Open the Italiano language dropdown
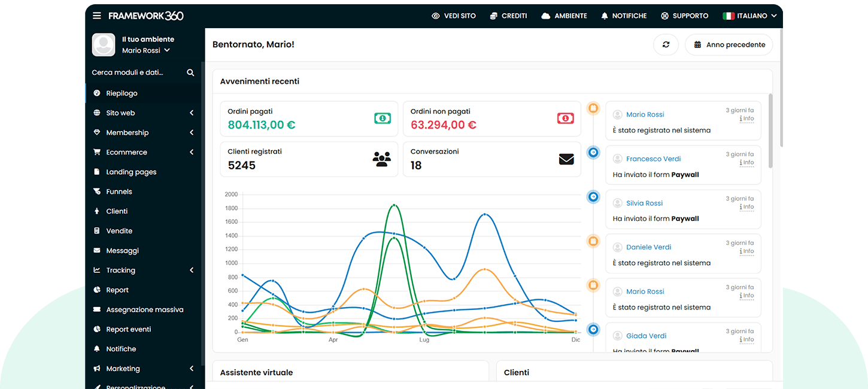This screenshot has height=389, width=868. point(749,16)
